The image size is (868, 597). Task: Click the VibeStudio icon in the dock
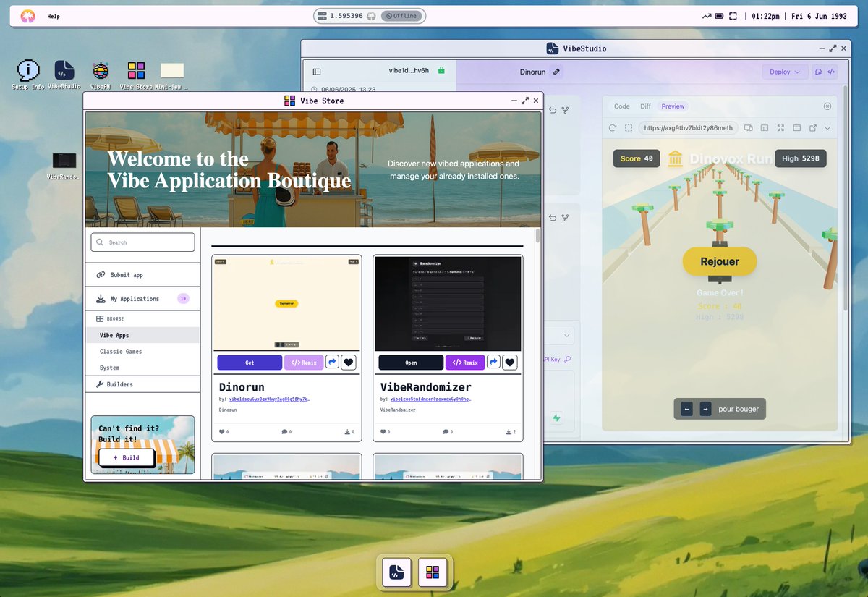tap(396, 572)
